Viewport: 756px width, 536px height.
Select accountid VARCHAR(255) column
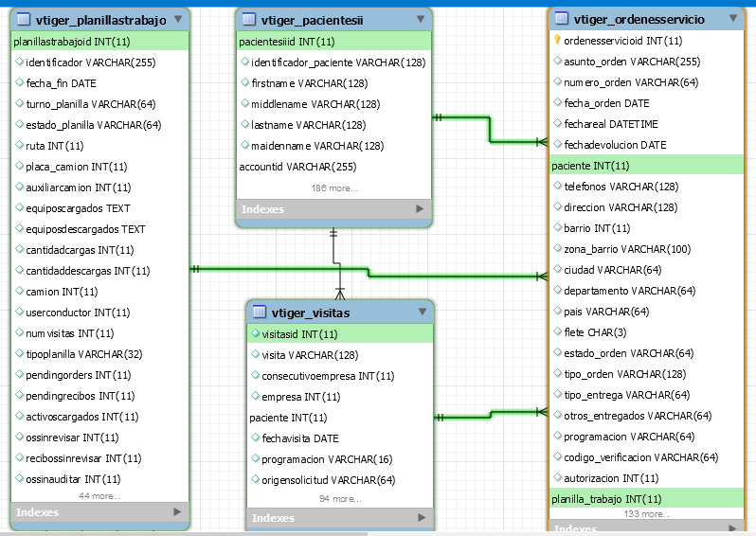pos(333,167)
